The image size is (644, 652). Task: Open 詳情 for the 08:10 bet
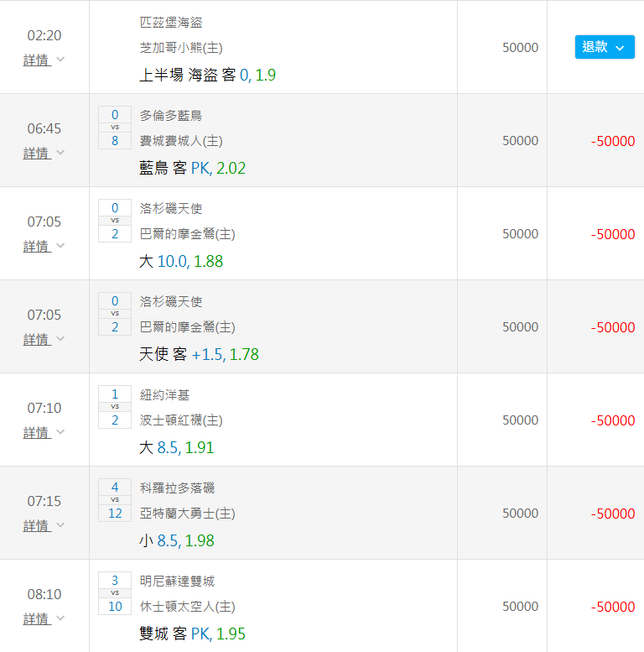tap(44, 619)
